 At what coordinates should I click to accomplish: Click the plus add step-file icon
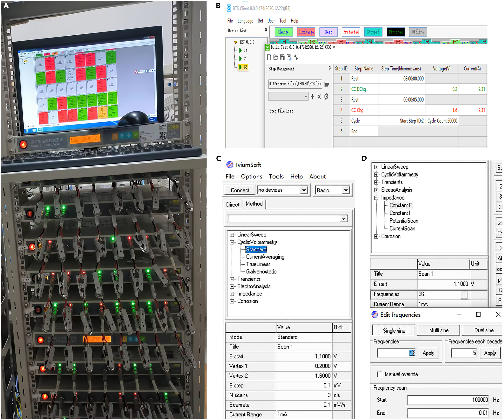coord(312,97)
